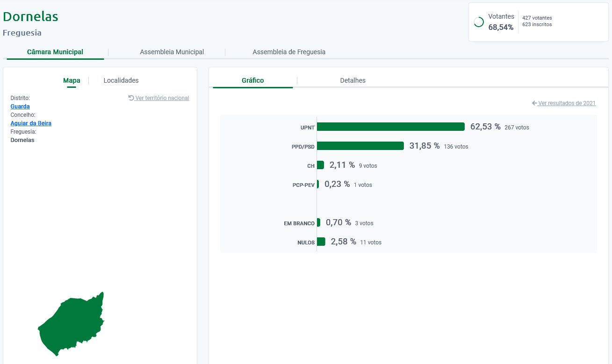Screen dimensions: 612x364
Task: Click the undo arrow icon beside Ver território nacional
Action: (131, 98)
